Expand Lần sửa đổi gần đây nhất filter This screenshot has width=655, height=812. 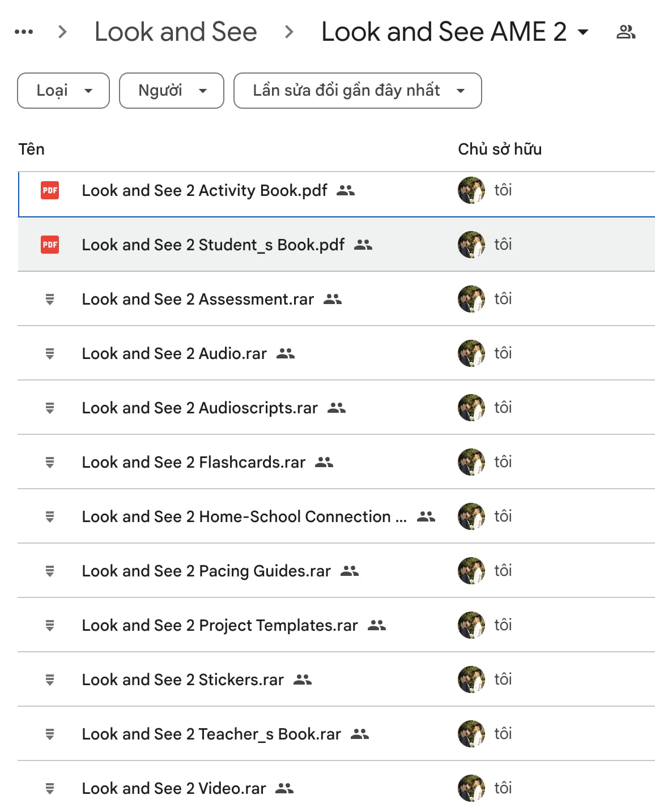pyautogui.click(x=358, y=91)
